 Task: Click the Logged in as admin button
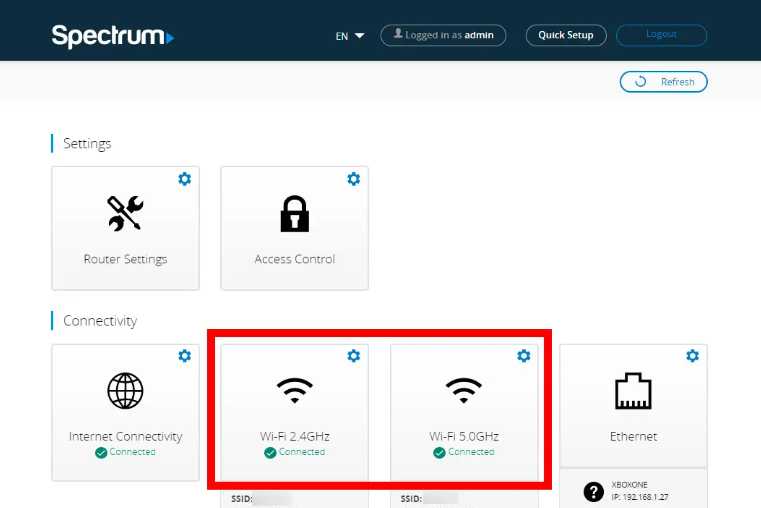pos(443,35)
